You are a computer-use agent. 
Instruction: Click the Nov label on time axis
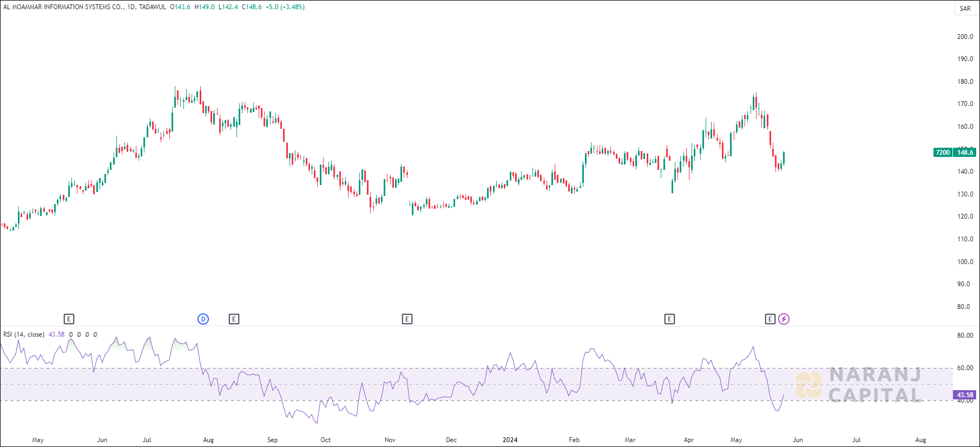390,440
